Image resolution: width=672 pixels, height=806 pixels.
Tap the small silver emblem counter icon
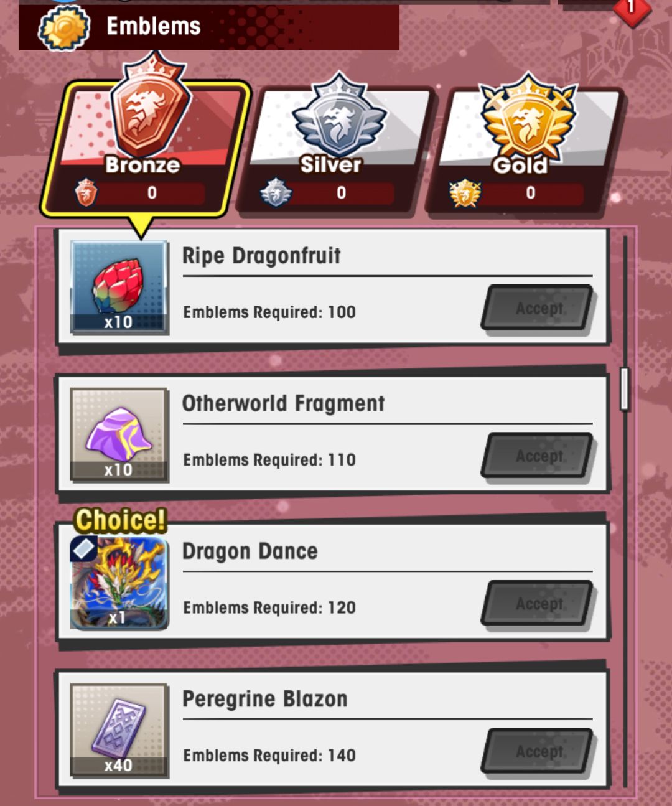[276, 193]
